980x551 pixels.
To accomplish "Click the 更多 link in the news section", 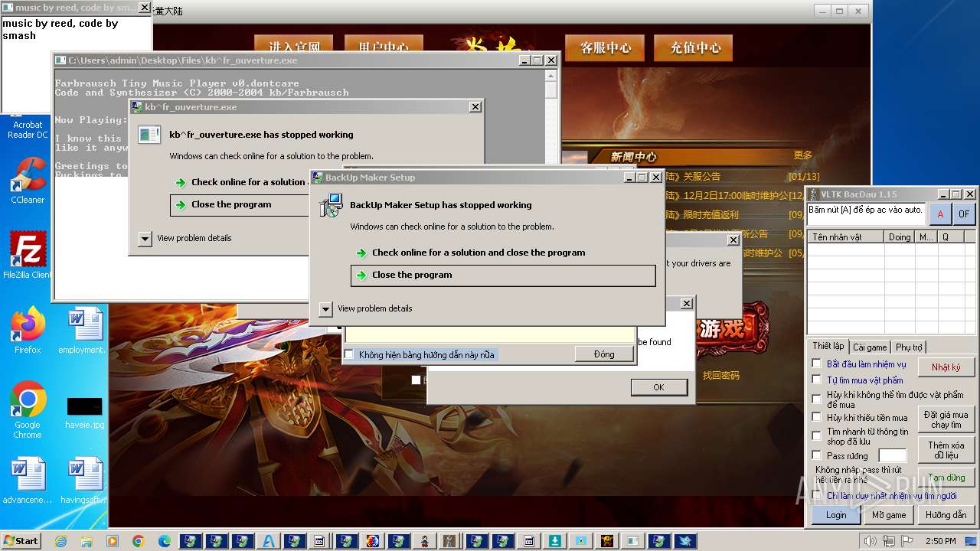I will tap(803, 155).
